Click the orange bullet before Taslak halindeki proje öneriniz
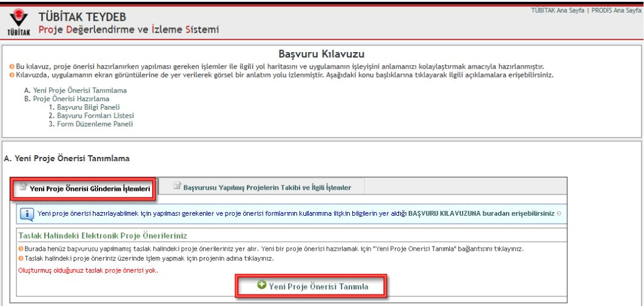 point(21,259)
